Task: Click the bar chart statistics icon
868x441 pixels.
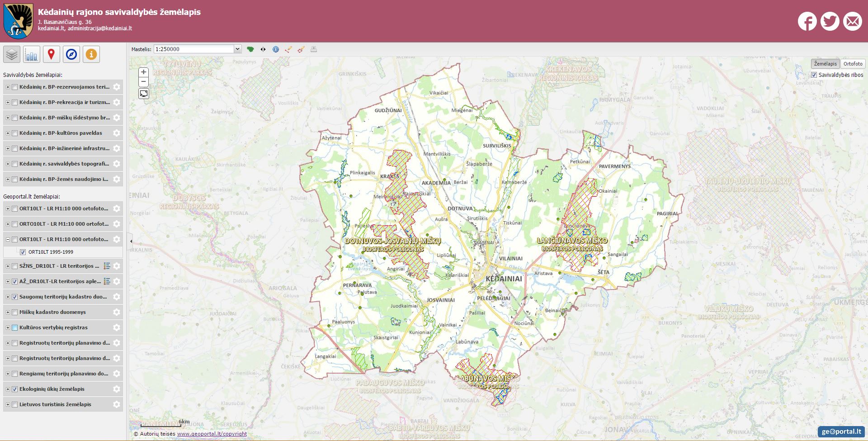Action: pos(32,55)
